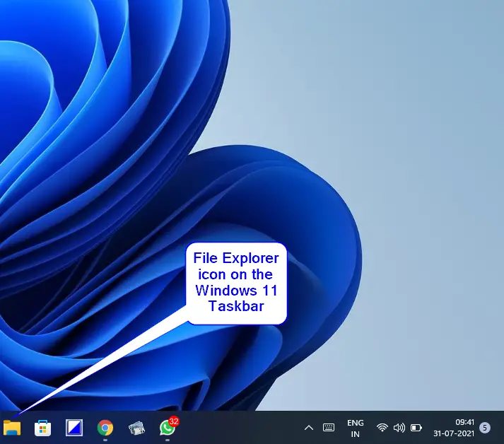504x444 pixels.
Task: Open the touch keyboard icon
Action: pos(329,428)
